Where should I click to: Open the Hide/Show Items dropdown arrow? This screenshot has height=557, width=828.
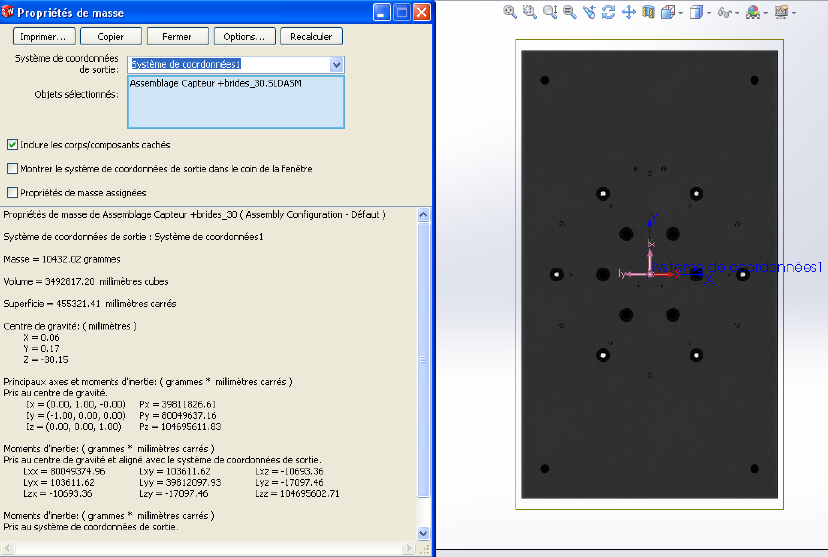(737, 13)
